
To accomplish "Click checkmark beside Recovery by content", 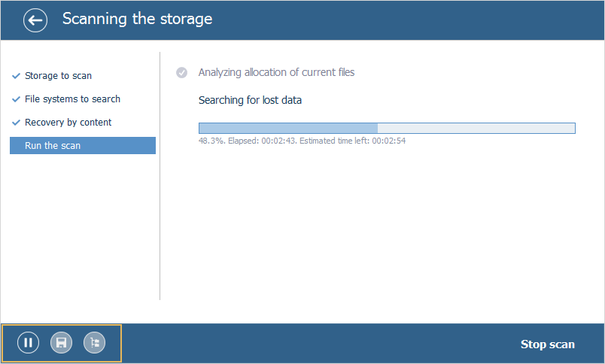I will click(16, 123).
